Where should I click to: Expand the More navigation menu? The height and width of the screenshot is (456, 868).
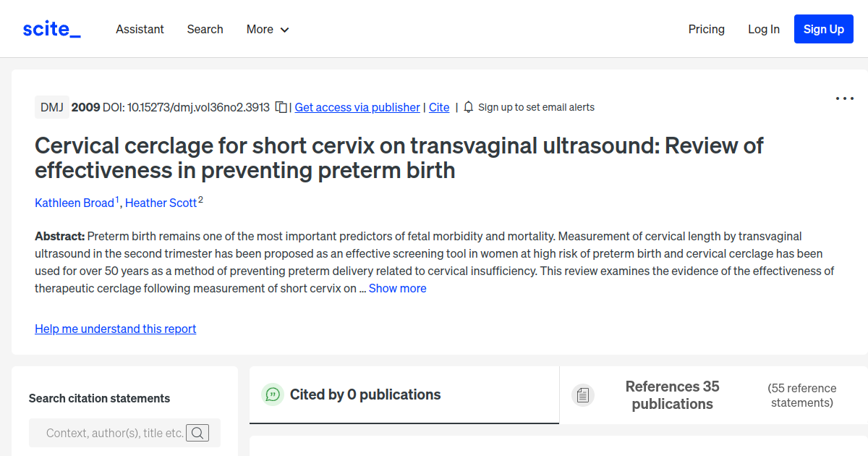click(267, 29)
